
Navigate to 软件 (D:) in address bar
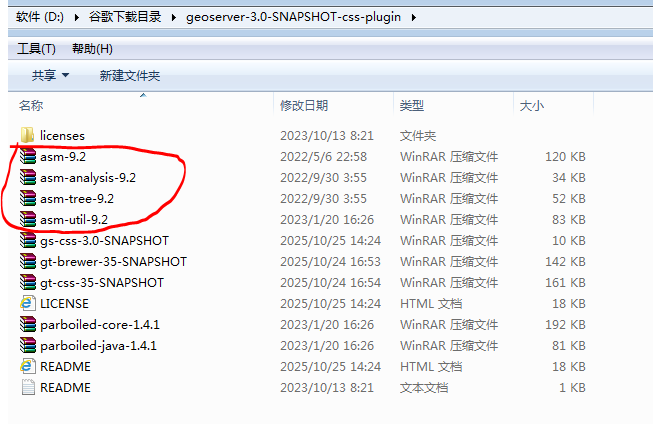click(40, 17)
